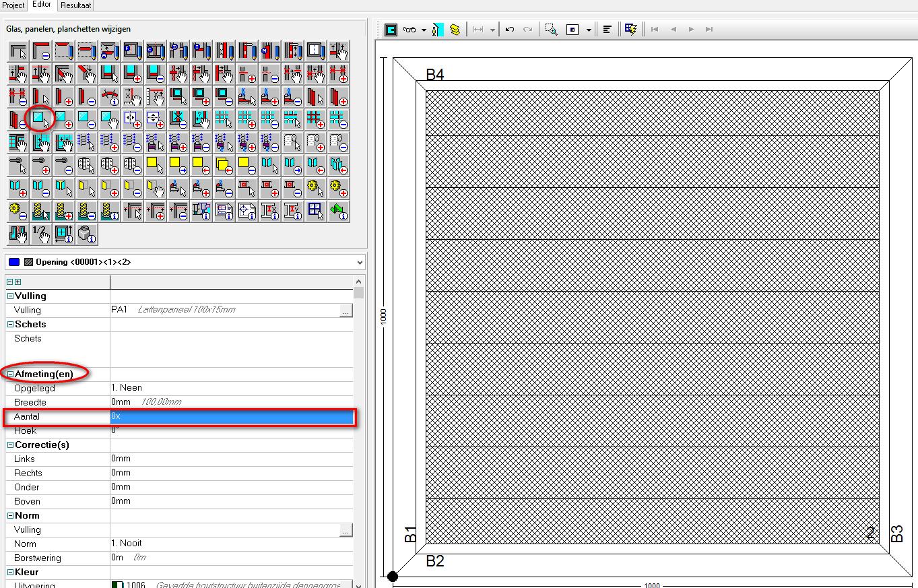Click the frame view icon in drawing toolbar

click(x=391, y=30)
